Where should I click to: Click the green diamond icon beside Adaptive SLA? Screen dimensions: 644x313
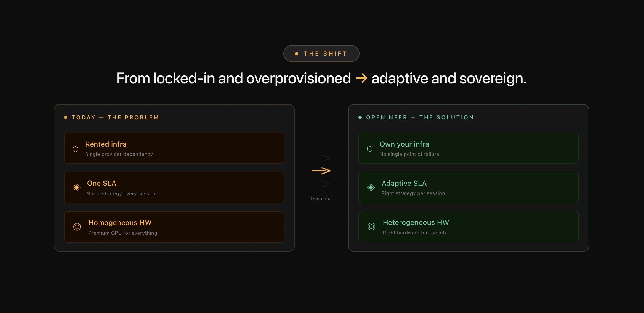click(371, 187)
